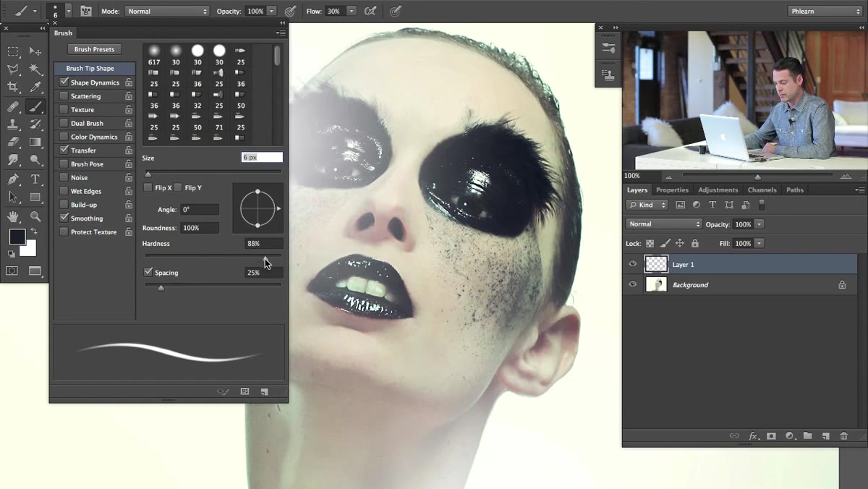Open the painting Mode dropdown in options bar

click(166, 11)
